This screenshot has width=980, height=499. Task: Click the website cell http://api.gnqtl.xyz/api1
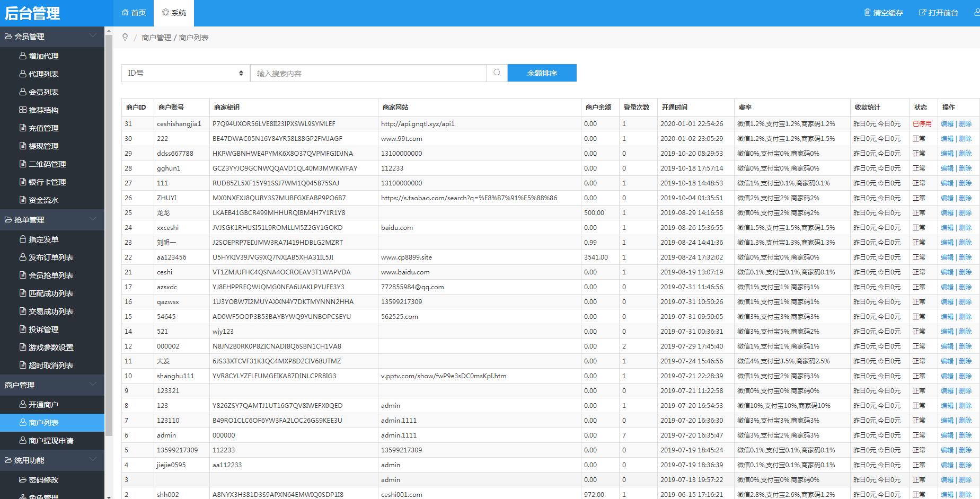coord(418,123)
